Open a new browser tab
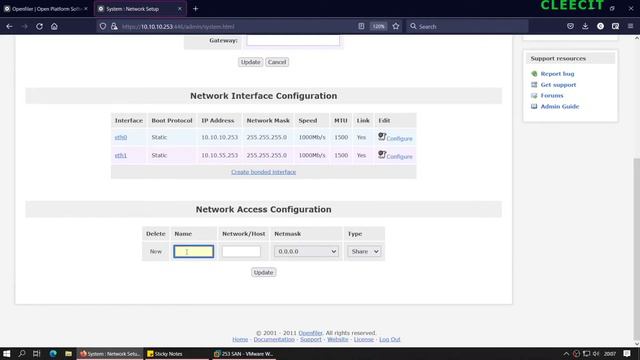Viewport: 640px width, 360px height. (x=196, y=9)
